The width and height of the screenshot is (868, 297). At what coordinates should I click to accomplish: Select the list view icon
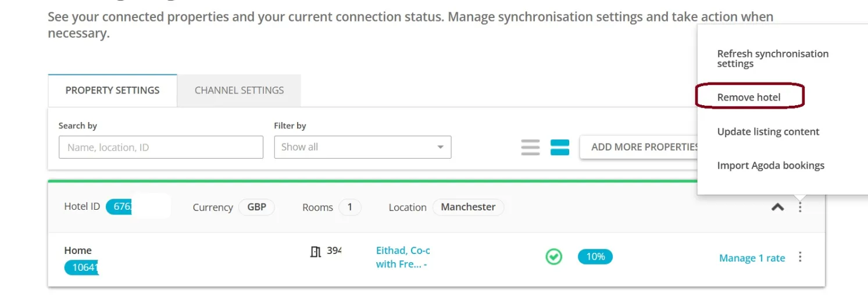530,147
